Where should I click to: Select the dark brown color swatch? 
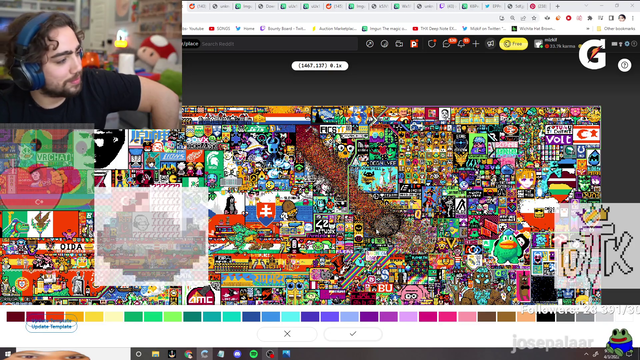[487, 316]
